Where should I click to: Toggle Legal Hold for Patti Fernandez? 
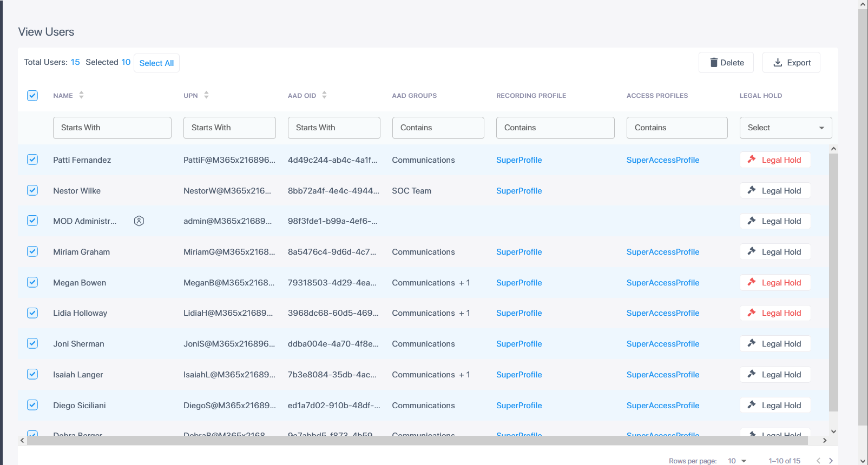click(x=775, y=160)
